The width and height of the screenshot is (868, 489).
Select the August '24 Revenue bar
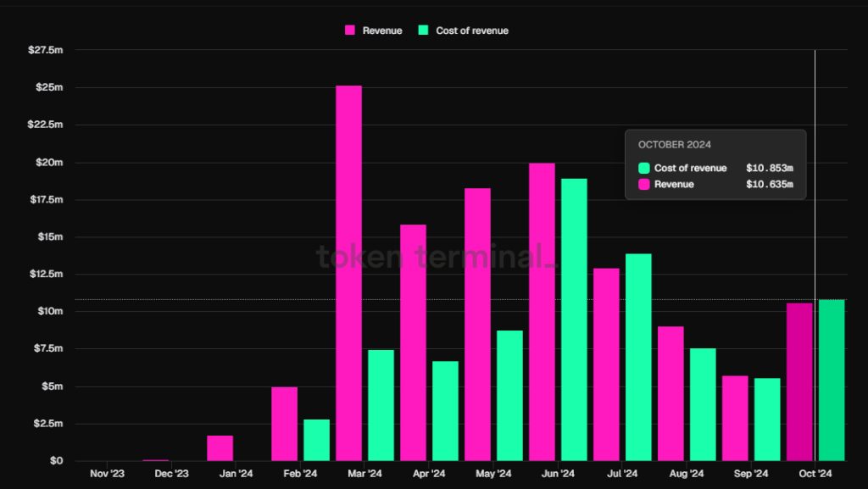(x=670, y=393)
